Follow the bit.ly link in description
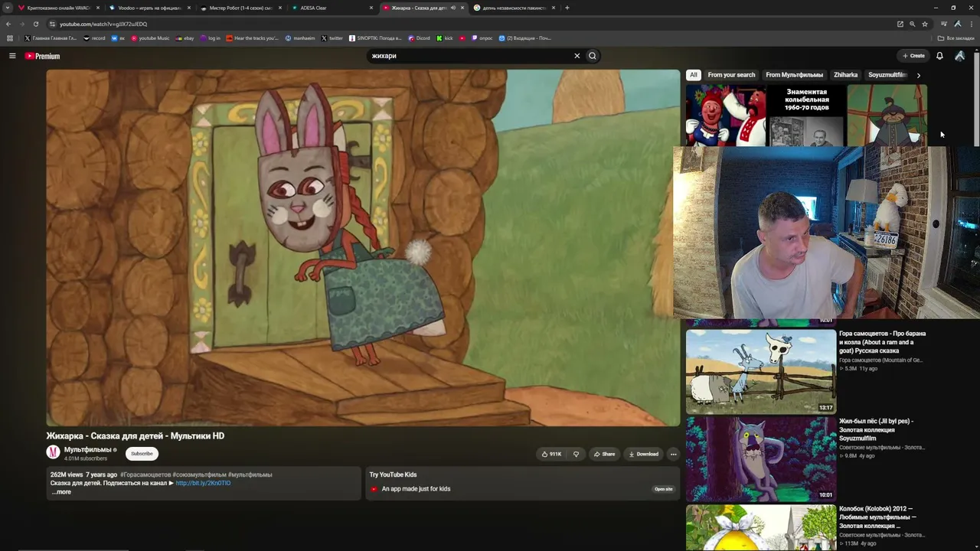 pos(203,484)
